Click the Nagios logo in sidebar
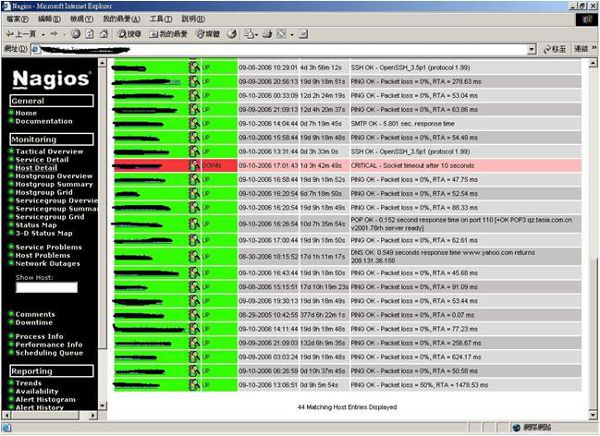 (52, 79)
